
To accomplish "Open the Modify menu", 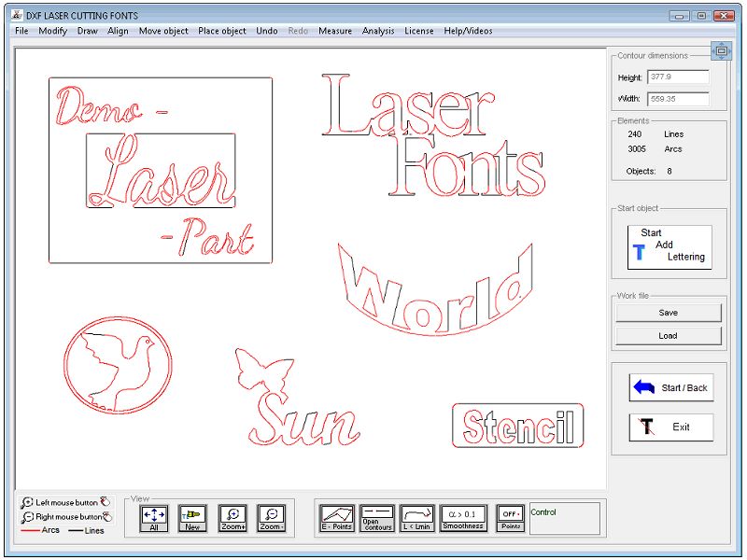I will click(x=52, y=31).
